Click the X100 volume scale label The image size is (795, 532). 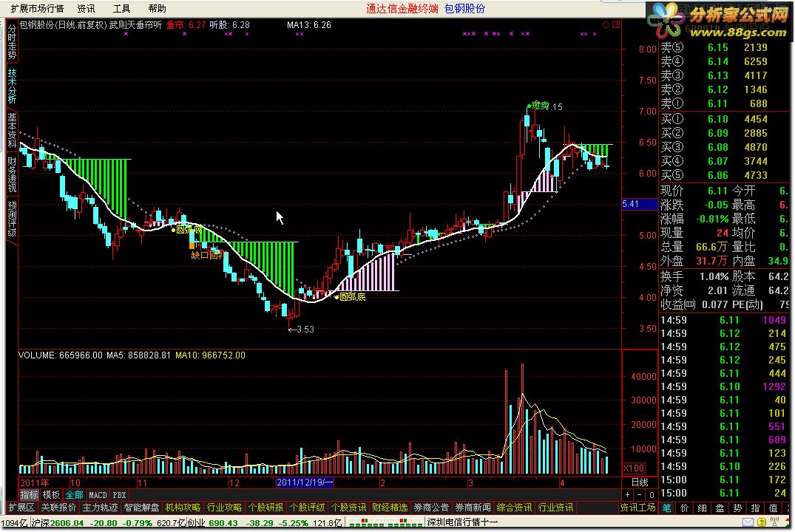pos(634,468)
